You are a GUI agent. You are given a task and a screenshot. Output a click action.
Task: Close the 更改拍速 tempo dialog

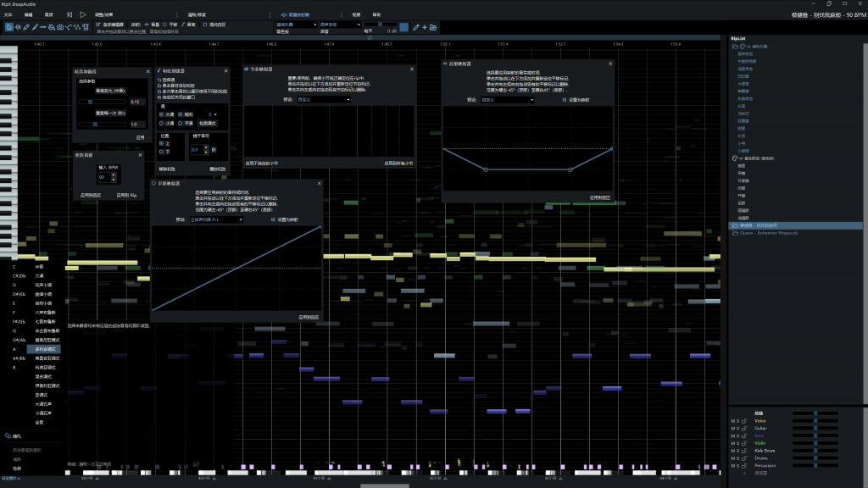(140, 155)
